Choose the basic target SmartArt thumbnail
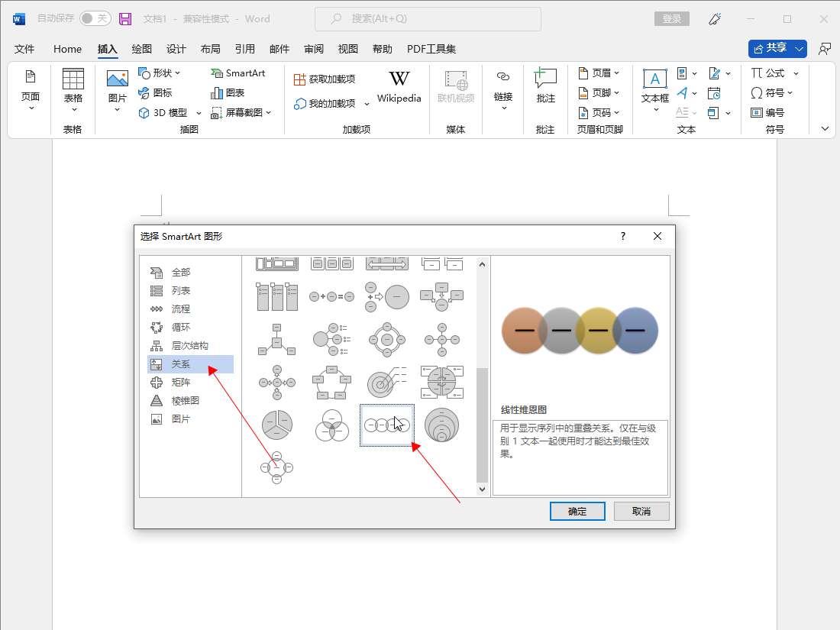840x630 pixels. (x=387, y=382)
